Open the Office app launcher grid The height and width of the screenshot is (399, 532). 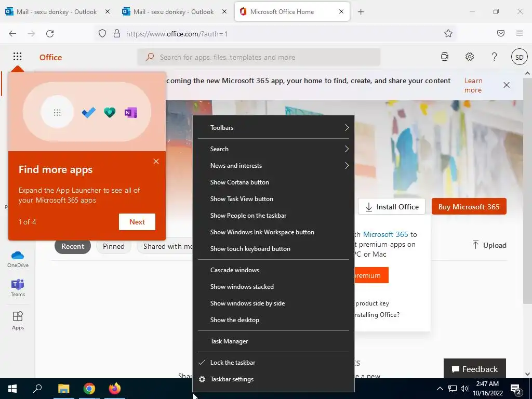[x=17, y=56]
